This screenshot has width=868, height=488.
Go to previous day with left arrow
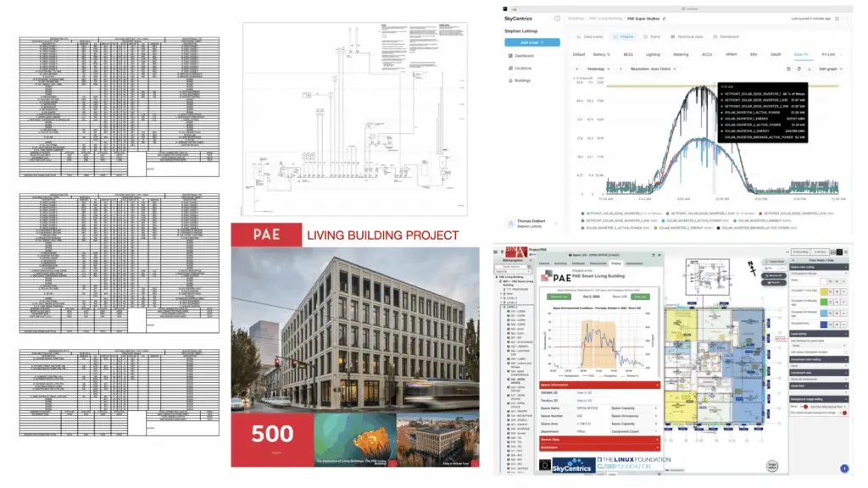pyautogui.click(x=576, y=69)
